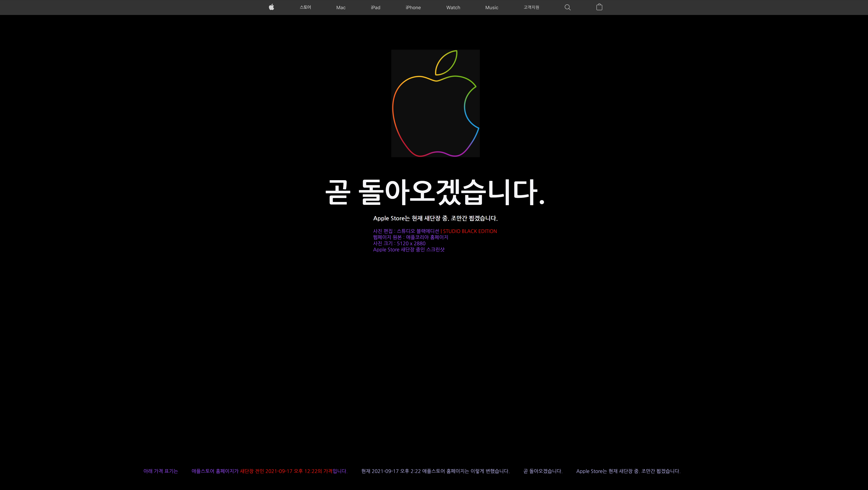Image resolution: width=868 pixels, height=490 pixels.
Task: Go to the iPad section
Action: 375,7
